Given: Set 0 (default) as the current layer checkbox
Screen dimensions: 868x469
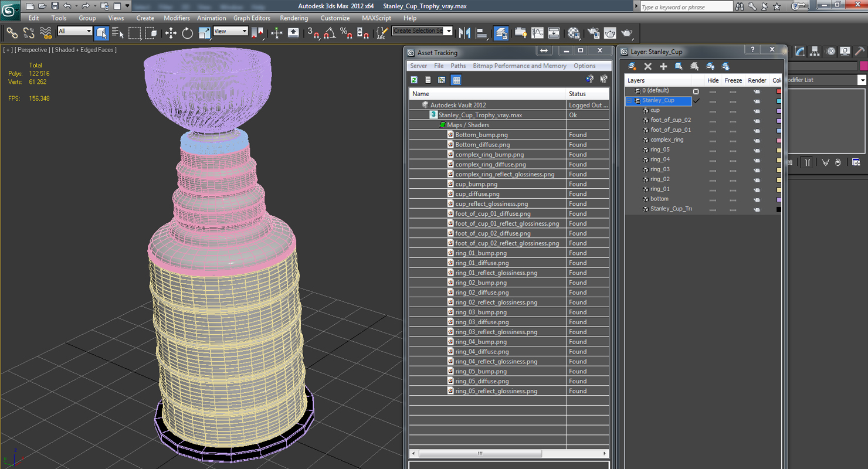Looking at the screenshot, I should click(696, 91).
